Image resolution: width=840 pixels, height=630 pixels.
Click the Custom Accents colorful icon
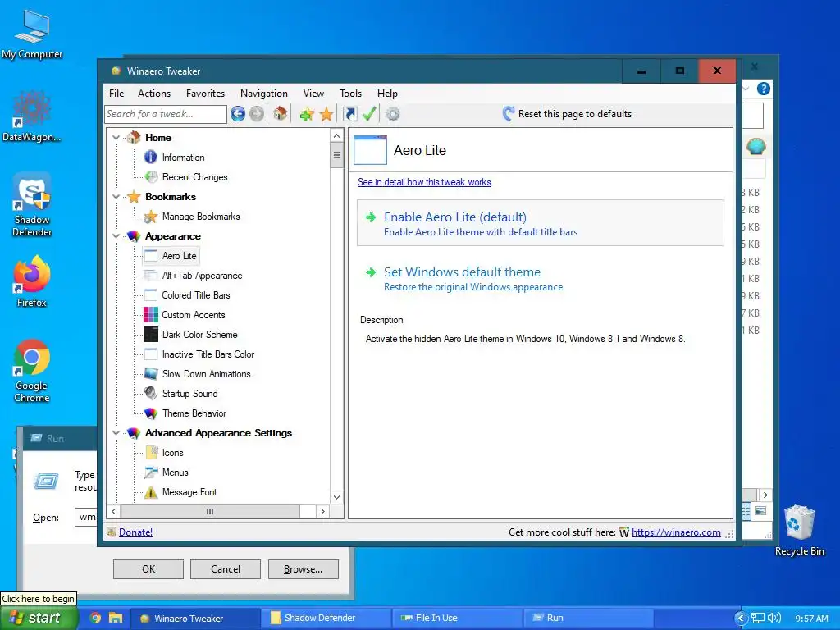click(x=151, y=314)
